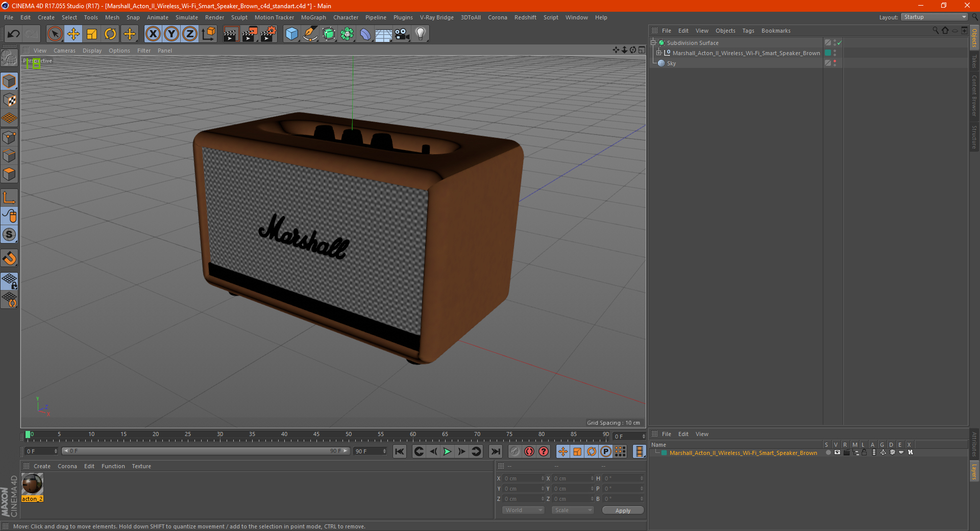Click the Layers side tab
The height and width of the screenshot is (531, 980).
click(974, 471)
